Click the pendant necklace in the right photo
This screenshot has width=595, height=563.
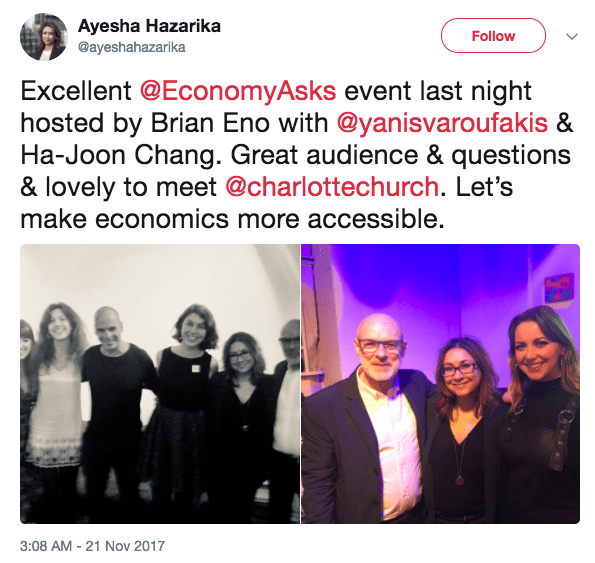(x=460, y=481)
